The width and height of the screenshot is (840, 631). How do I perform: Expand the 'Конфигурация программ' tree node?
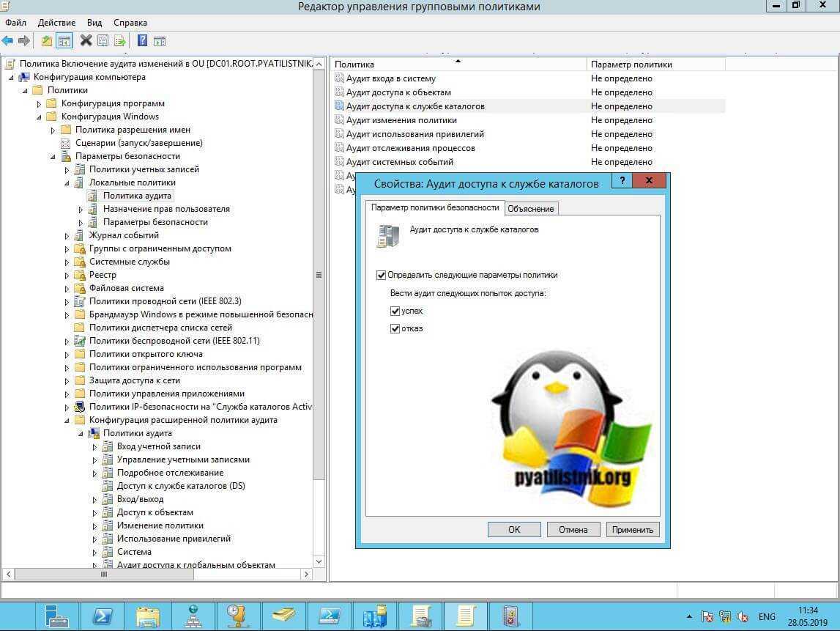(40, 104)
